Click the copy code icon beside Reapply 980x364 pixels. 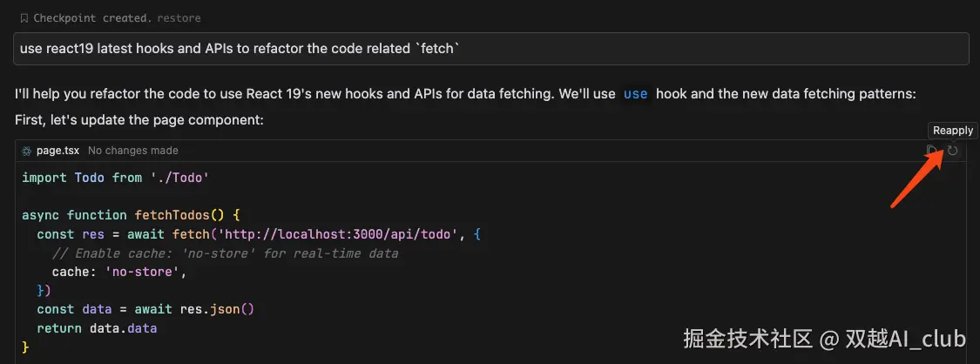click(x=933, y=151)
